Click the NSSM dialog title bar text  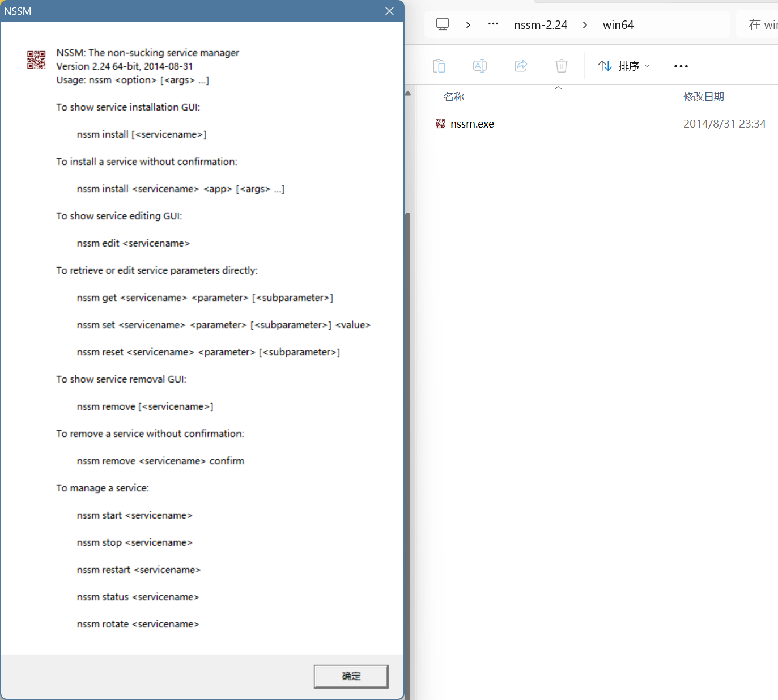coord(18,11)
